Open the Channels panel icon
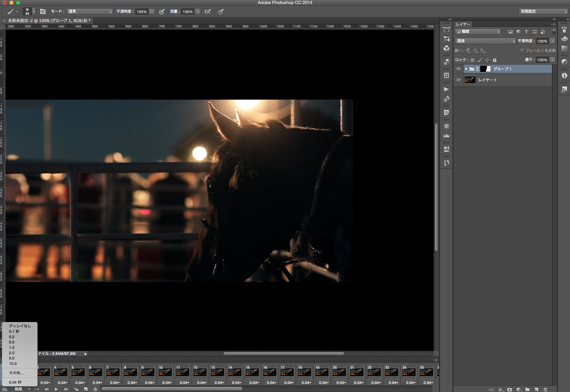Image resolution: width=570 pixels, height=392 pixels. [x=446, y=48]
